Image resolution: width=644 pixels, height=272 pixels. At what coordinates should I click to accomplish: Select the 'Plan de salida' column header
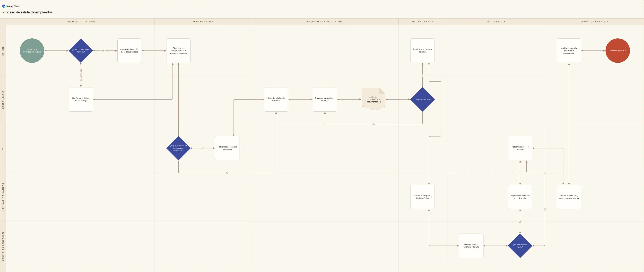pyautogui.click(x=203, y=22)
